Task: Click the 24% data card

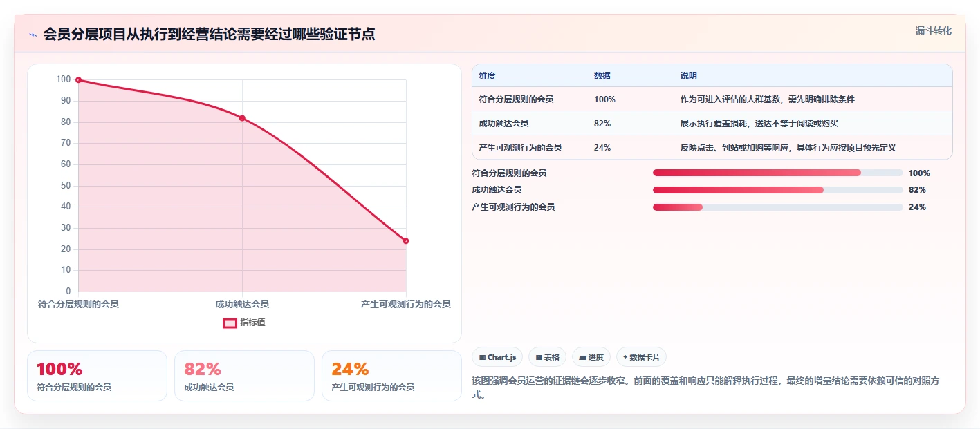Action: pyautogui.click(x=391, y=376)
